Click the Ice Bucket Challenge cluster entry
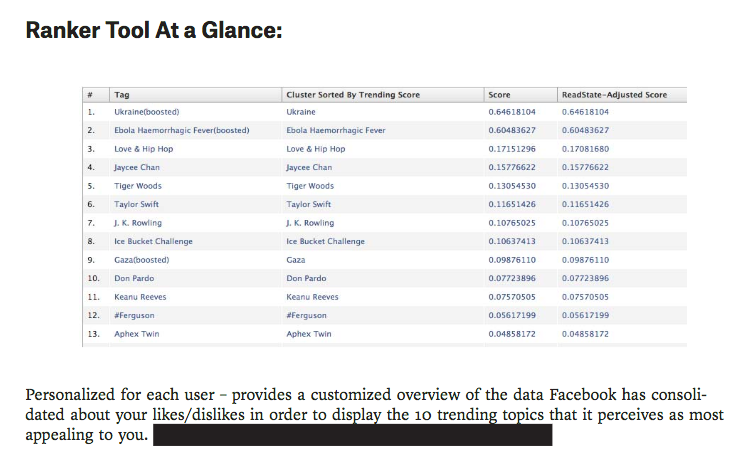This screenshot has height=458, width=752. coord(325,241)
